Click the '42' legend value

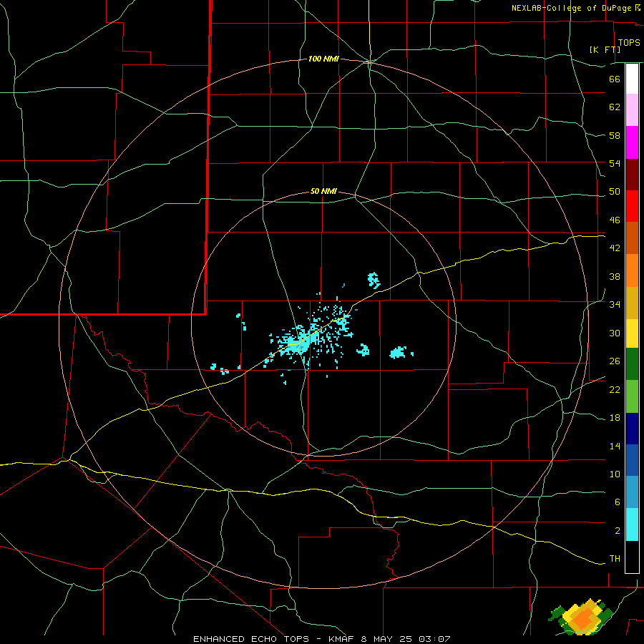pyautogui.click(x=615, y=248)
